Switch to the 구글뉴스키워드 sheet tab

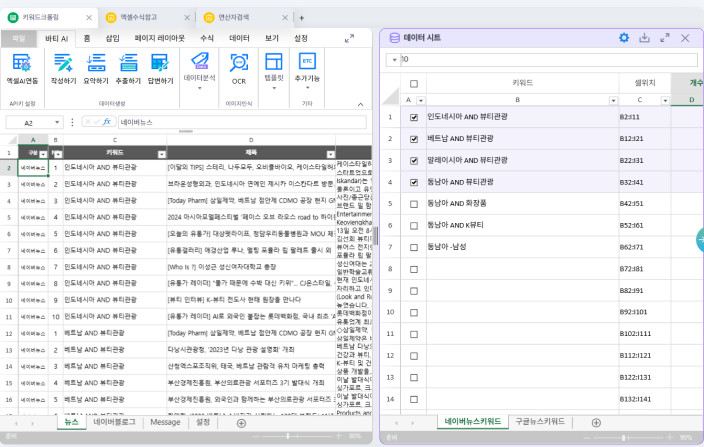click(540, 422)
